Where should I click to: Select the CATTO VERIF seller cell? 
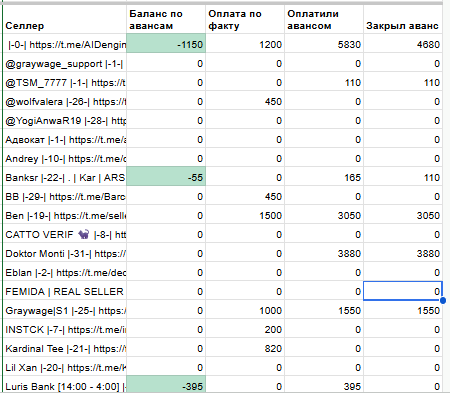pos(65,233)
